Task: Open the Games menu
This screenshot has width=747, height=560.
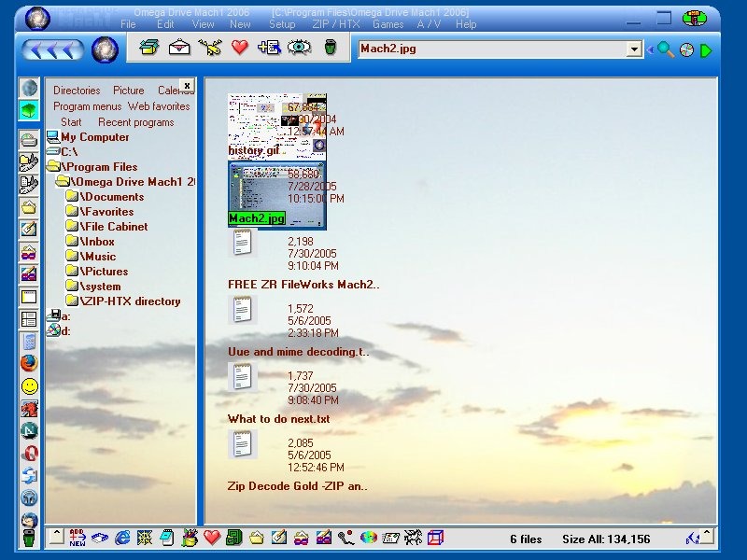Action: coord(388,24)
